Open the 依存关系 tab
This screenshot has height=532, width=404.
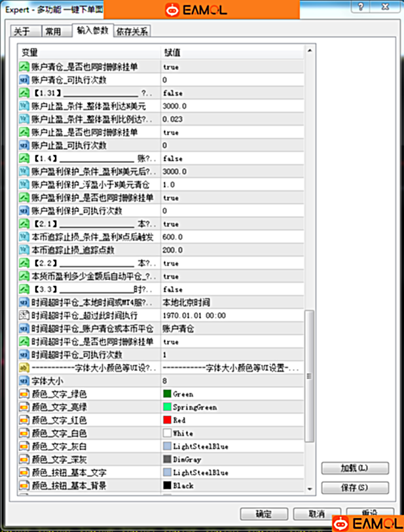pos(132,31)
